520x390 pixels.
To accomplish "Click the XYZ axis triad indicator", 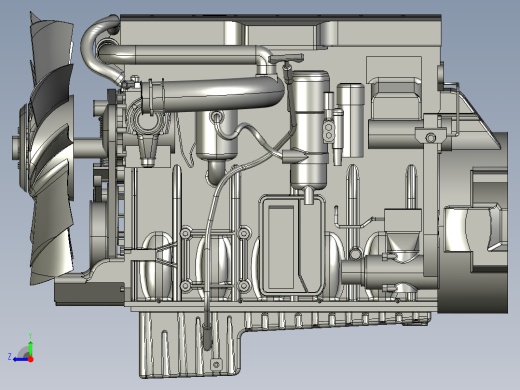I will point(21,348).
